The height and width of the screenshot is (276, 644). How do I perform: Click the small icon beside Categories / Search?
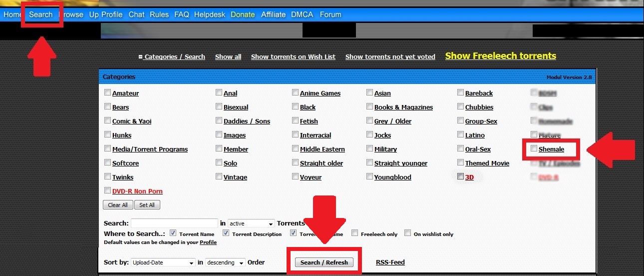pos(140,57)
